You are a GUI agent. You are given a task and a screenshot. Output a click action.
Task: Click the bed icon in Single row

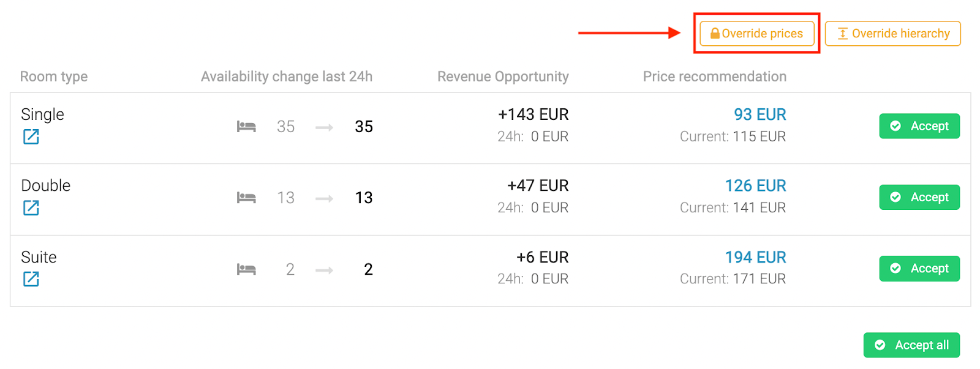pyautogui.click(x=246, y=127)
